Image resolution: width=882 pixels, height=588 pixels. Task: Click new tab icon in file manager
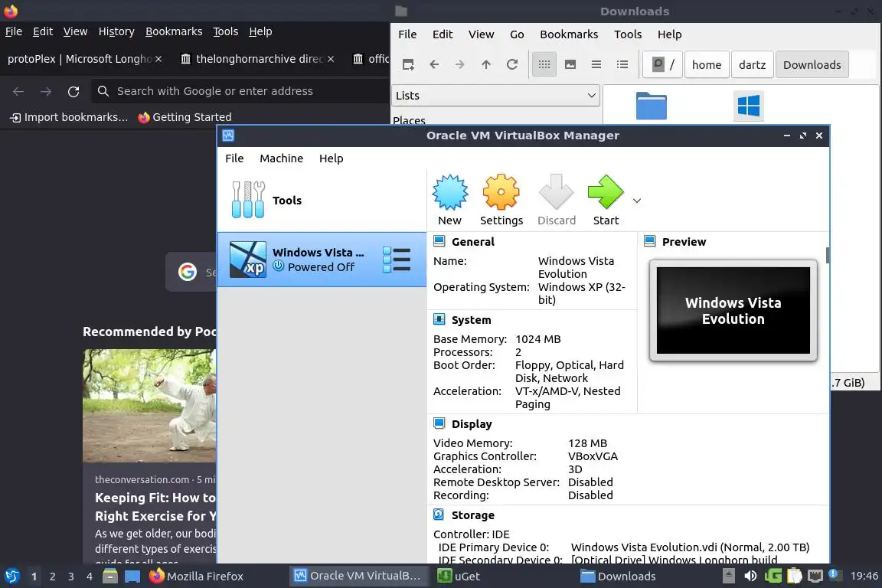tap(408, 65)
